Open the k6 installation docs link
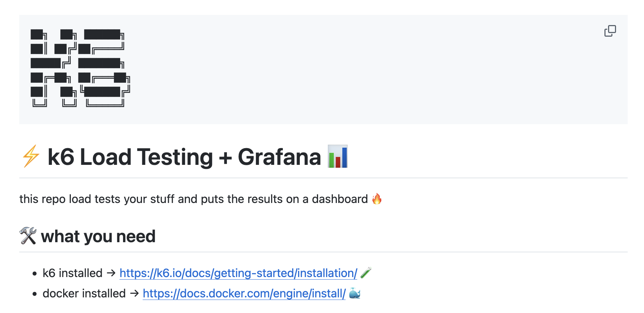 [x=238, y=273]
